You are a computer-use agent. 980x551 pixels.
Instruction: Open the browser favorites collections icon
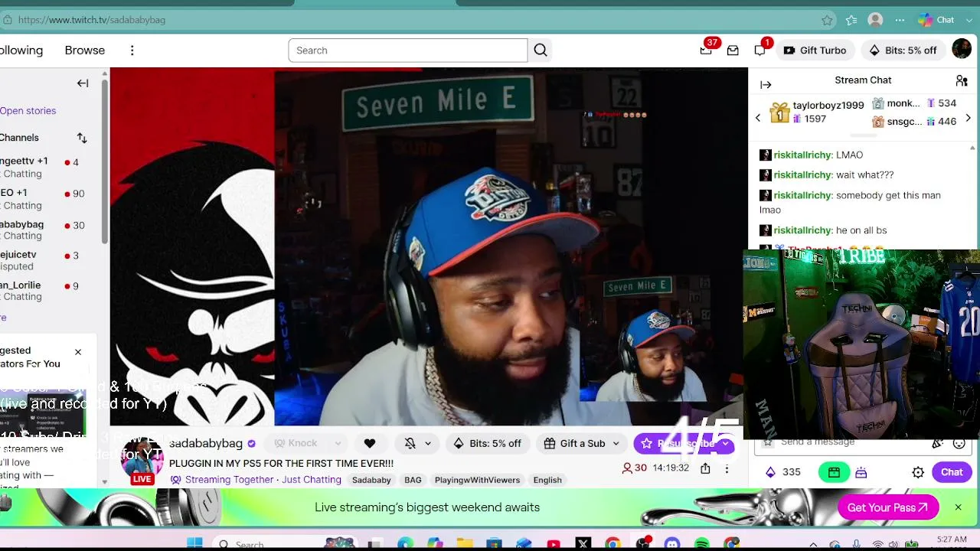pos(851,20)
